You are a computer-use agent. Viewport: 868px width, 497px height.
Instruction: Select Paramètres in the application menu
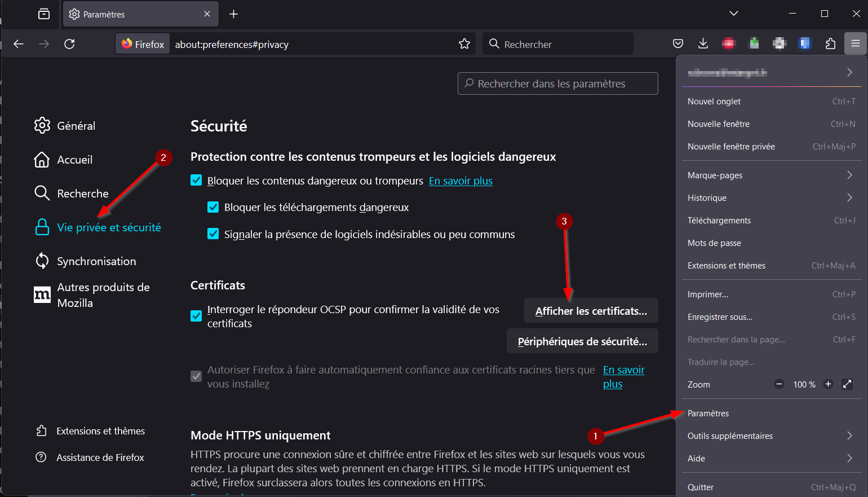pyautogui.click(x=708, y=414)
